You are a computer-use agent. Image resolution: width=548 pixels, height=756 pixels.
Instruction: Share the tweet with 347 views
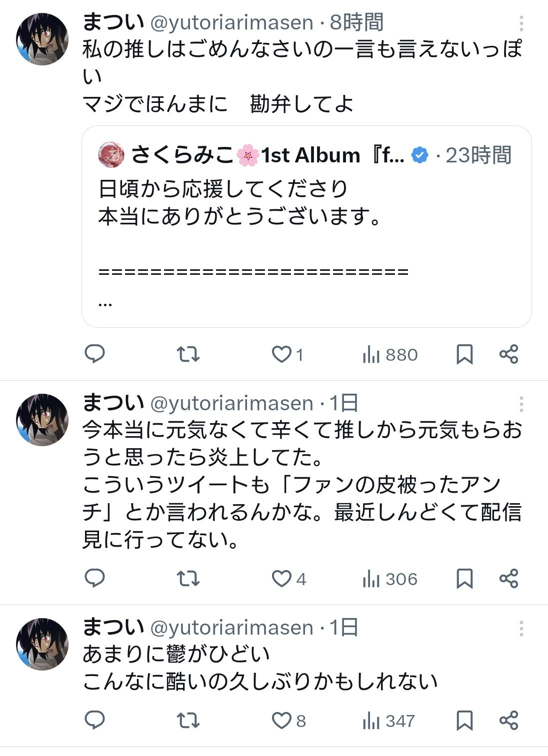[x=509, y=721]
